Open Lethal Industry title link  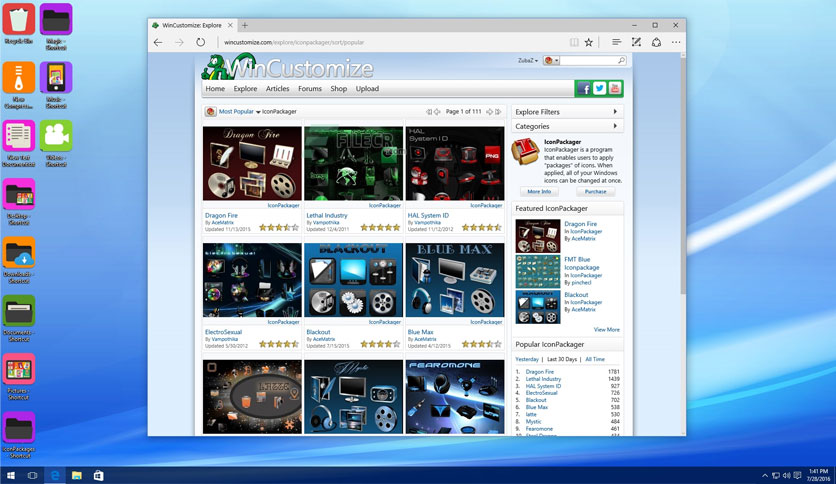[x=327, y=215]
